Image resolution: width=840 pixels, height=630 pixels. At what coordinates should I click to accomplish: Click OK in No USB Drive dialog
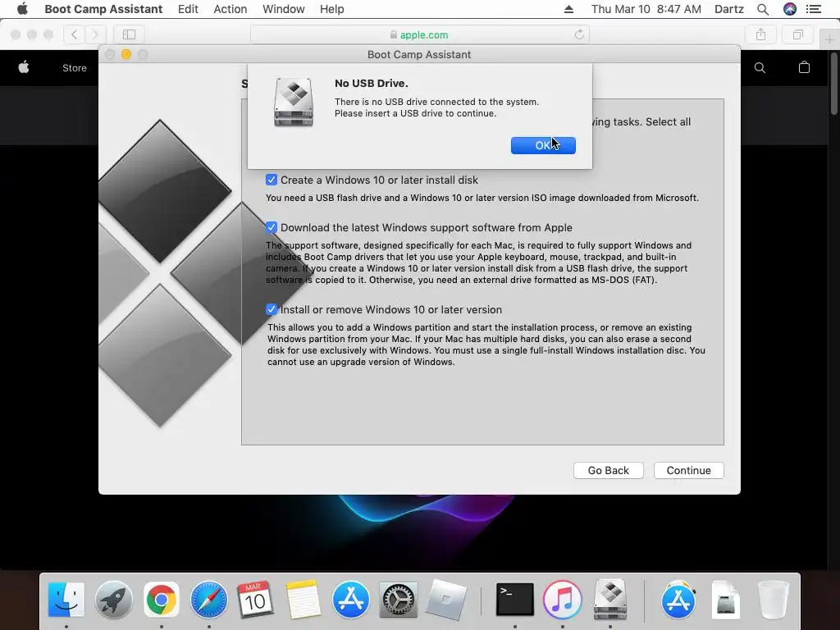543,145
